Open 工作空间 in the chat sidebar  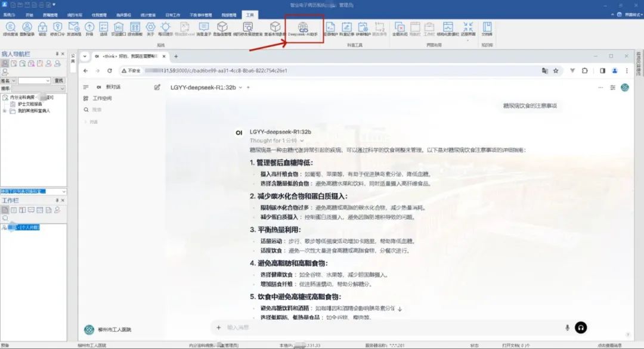coord(101,98)
